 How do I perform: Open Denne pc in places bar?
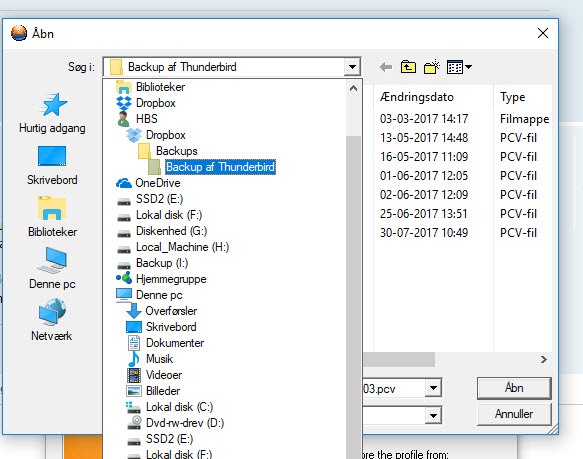tap(52, 269)
